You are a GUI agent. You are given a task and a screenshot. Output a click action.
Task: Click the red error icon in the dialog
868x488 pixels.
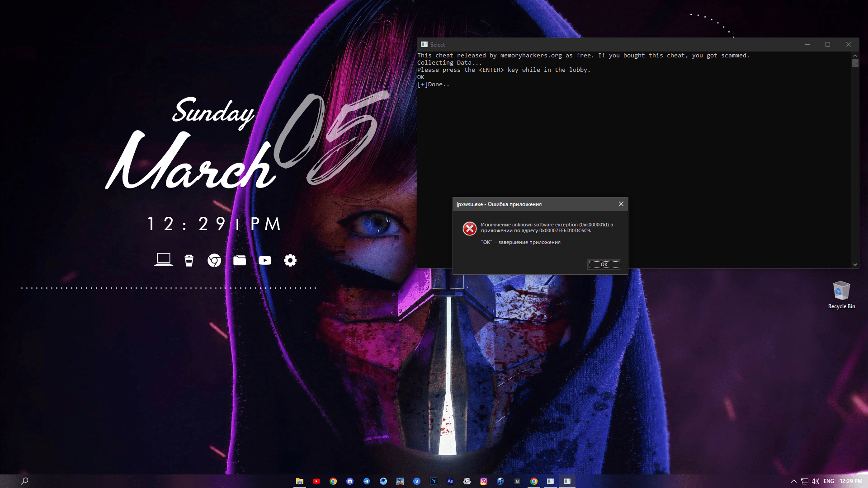469,229
